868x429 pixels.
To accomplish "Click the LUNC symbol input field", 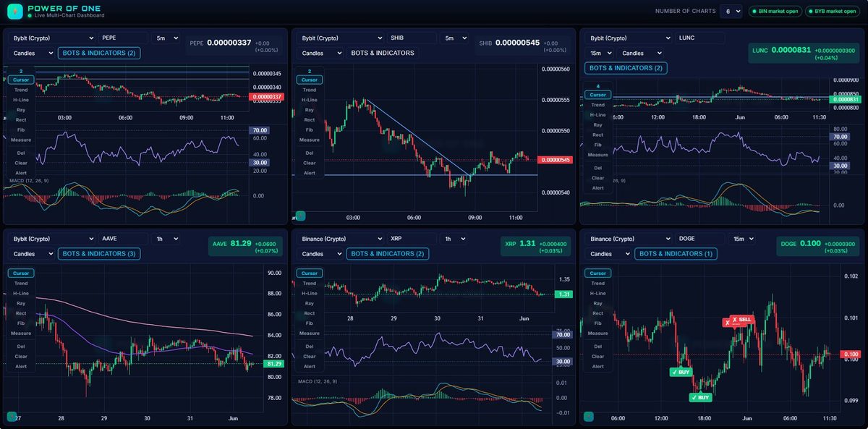I will (x=701, y=38).
